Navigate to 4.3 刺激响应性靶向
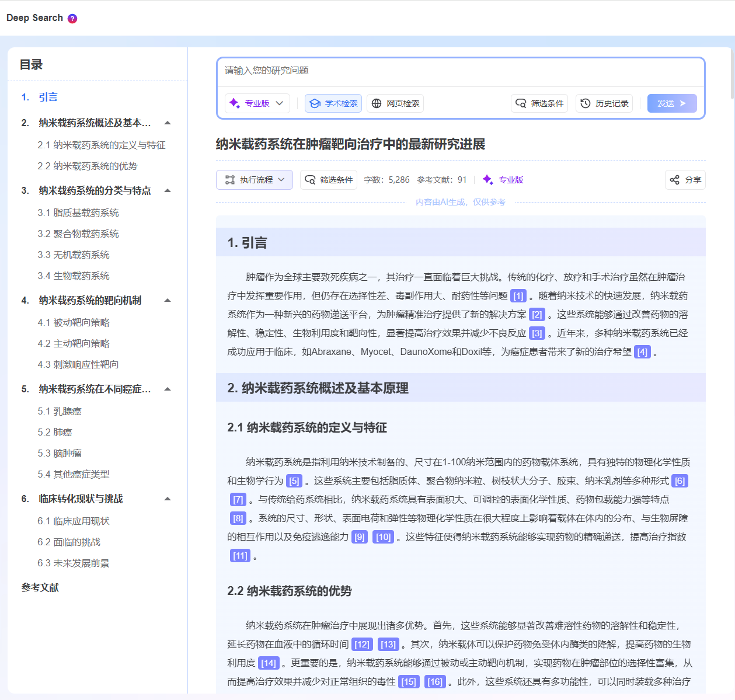 (78, 364)
